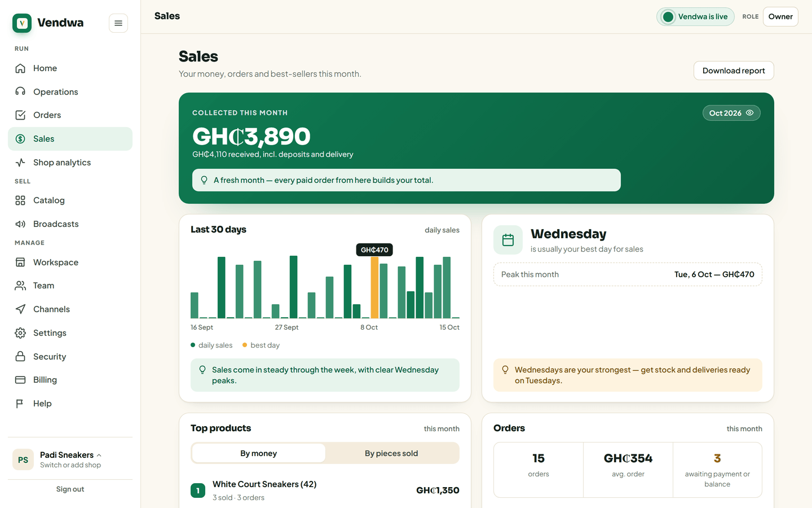
Task: Click the Orders checkbox icon in sidebar
Action: point(20,115)
